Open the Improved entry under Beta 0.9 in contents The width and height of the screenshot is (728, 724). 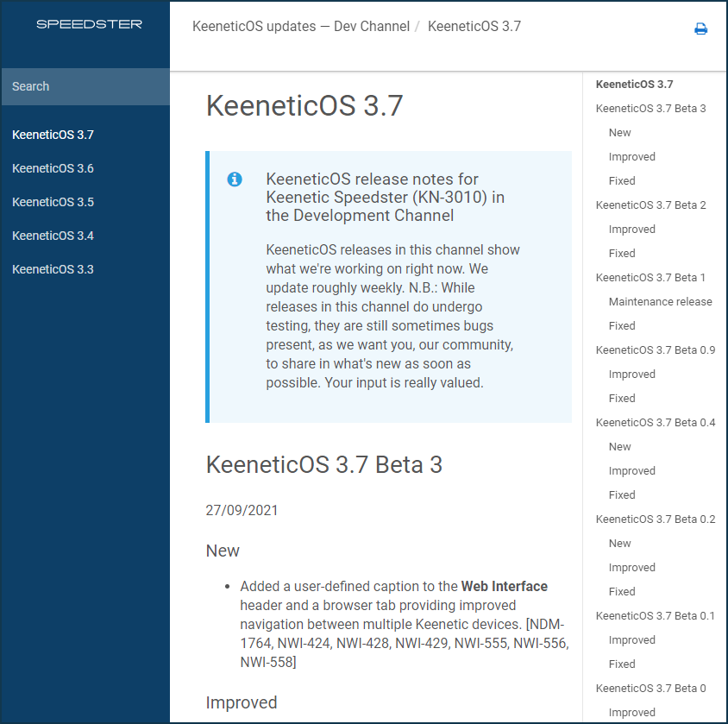click(632, 374)
